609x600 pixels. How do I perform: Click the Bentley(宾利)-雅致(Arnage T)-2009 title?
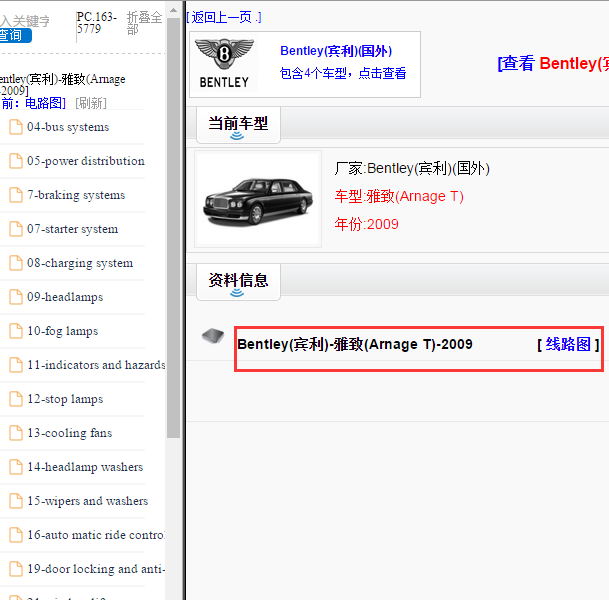click(x=355, y=344)
